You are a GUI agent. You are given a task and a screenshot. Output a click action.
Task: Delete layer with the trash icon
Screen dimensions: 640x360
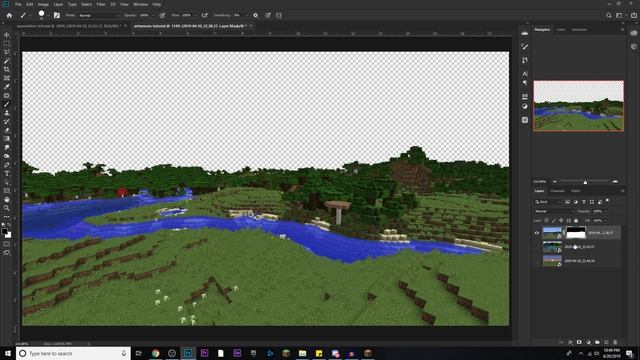615,342
